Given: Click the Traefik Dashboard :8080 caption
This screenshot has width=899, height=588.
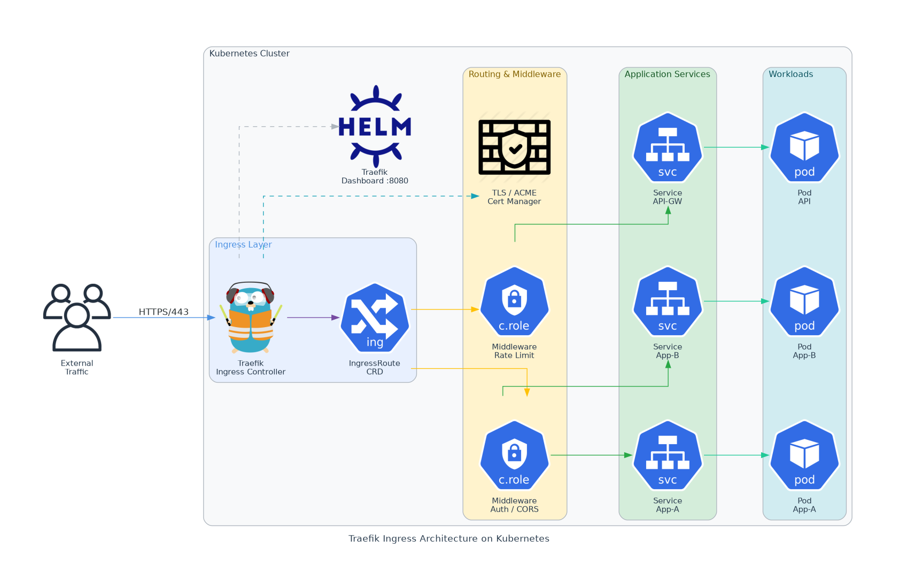Looking at the screenshot, I should [375, 176].
